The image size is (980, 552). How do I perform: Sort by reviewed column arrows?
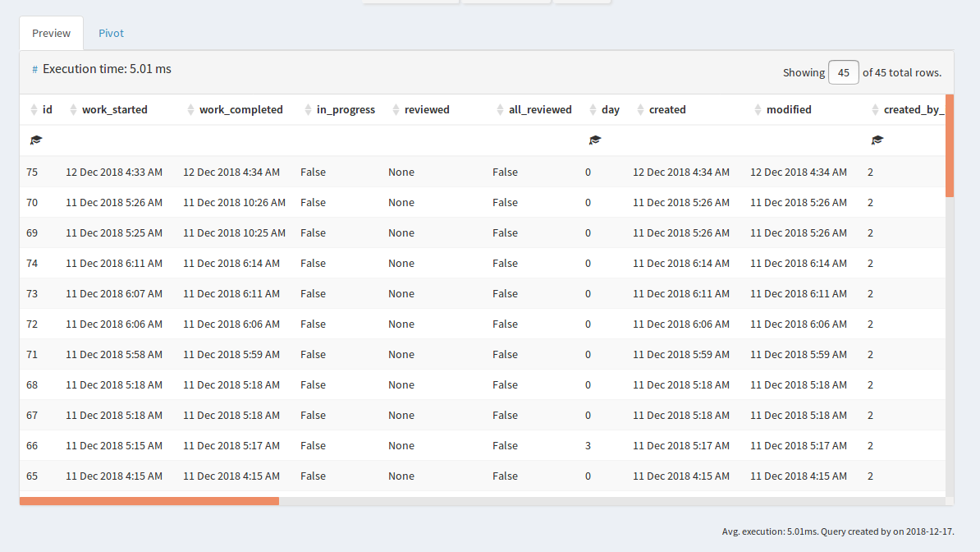[396, 109]
